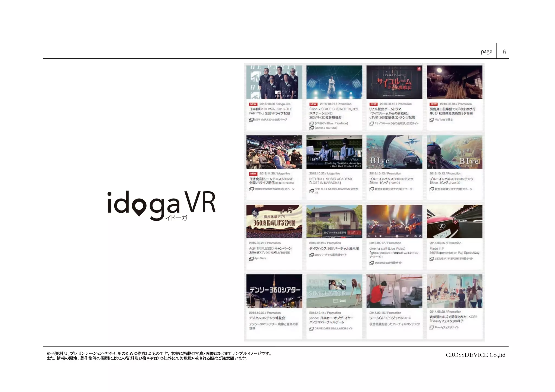
Task: Click link icon beside LEXUS F SPORTS site
Action: click(432, 259)
